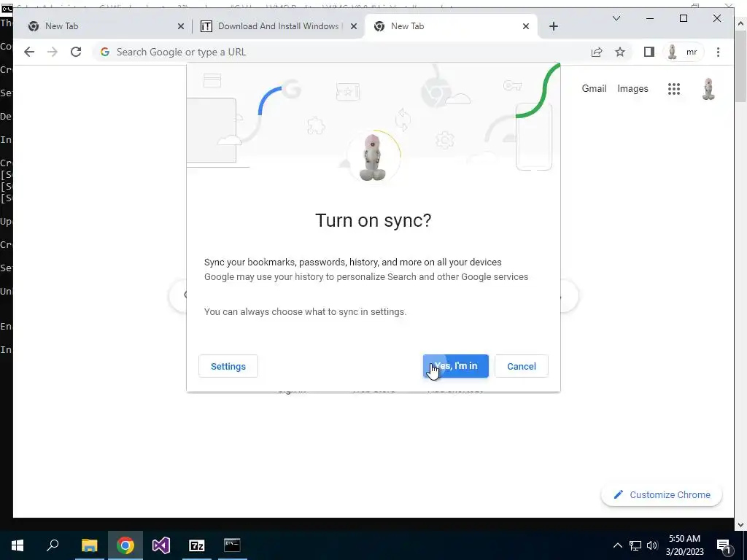Confirm sync with Yes, I'm in
This screenshot has width=747, height=560.
coord(455,366)
